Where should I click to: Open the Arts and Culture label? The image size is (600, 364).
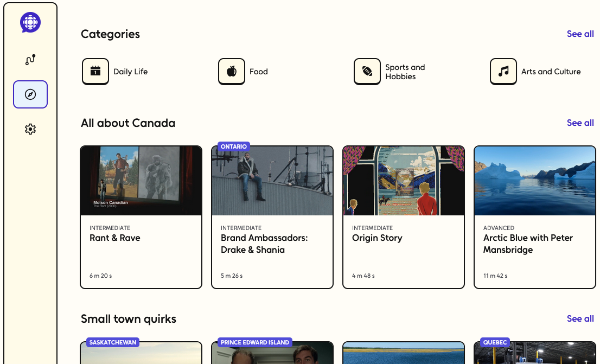pos(551,72)
